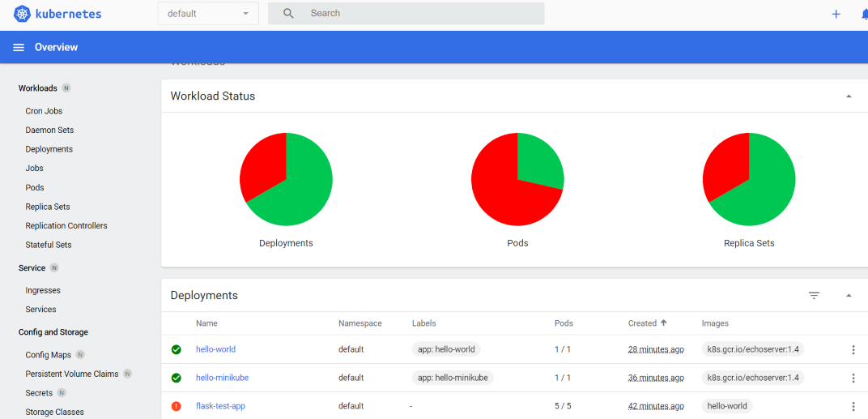Click red error icon of flask-test-app
The height and width of the screenshot is (419, 868).
pyautogui.click(x=176, y=406)
